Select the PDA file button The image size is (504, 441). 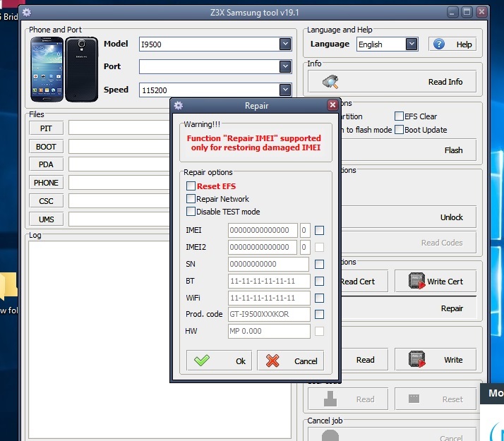(46, 164)
